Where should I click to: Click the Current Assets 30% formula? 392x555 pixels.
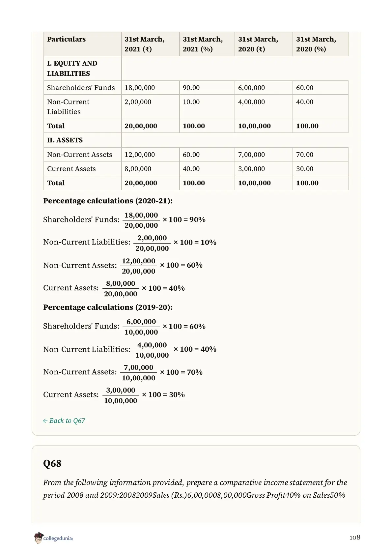coord(114,395)
